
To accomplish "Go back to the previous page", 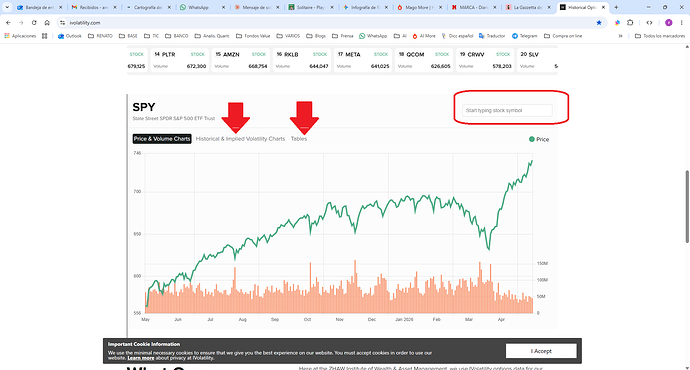I will pos(8,22).
